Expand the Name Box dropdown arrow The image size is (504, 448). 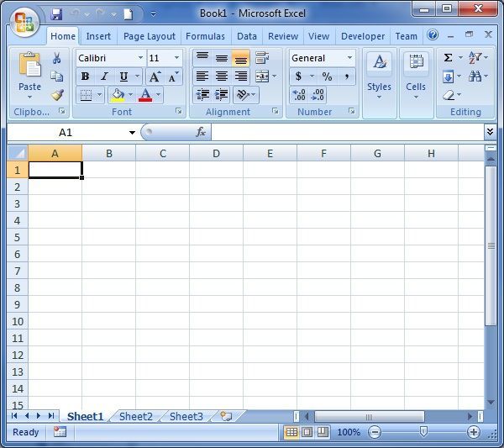coord(132,133)
